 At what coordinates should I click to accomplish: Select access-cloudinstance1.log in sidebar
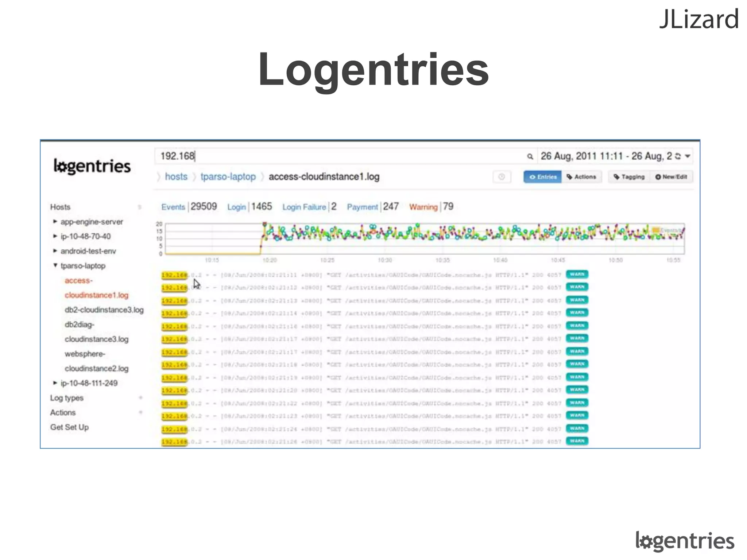point(96,288)
